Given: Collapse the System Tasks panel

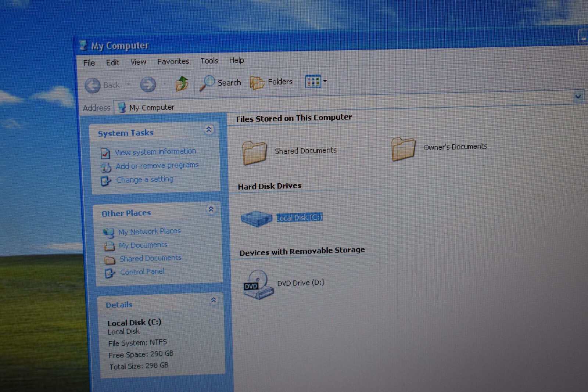Looking at the screenshot, I should [x=208, y=129].
